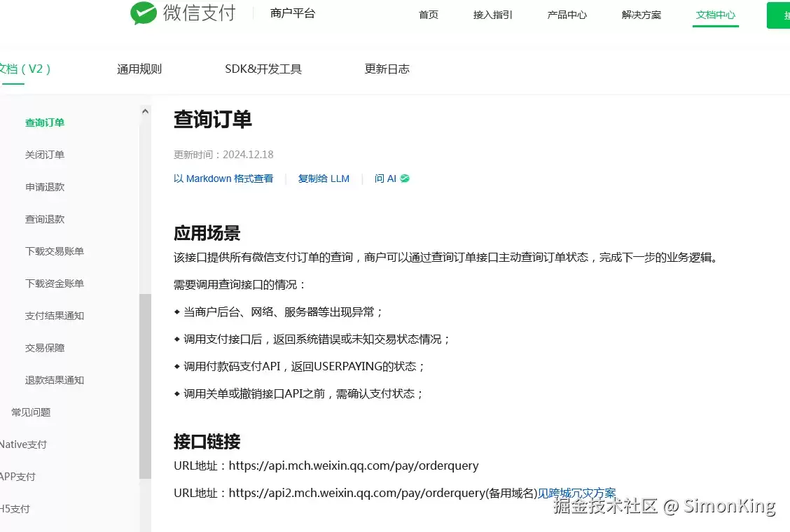
Task: Click the WeChat Pay green logo icon
Action: (144, 13)
